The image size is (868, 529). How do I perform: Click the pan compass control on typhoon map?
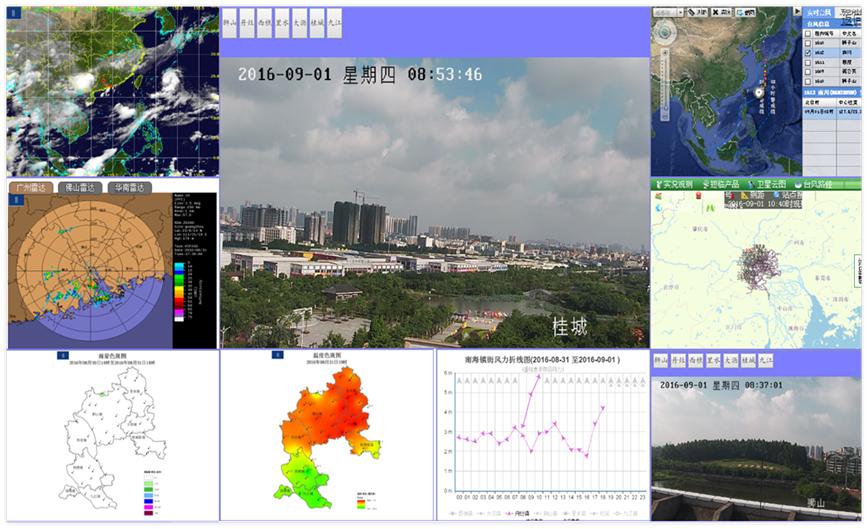[664, 32]
